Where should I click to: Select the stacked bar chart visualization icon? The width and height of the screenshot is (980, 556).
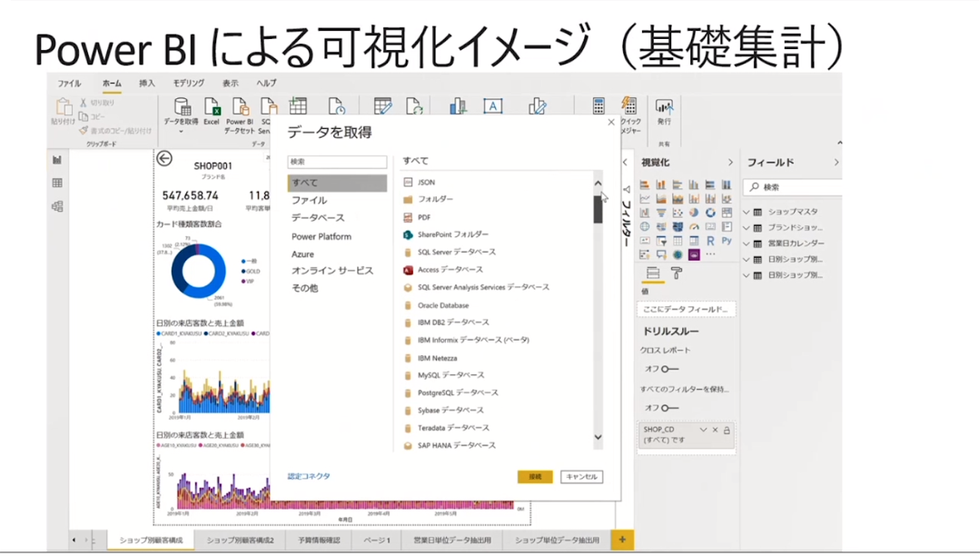645,184
